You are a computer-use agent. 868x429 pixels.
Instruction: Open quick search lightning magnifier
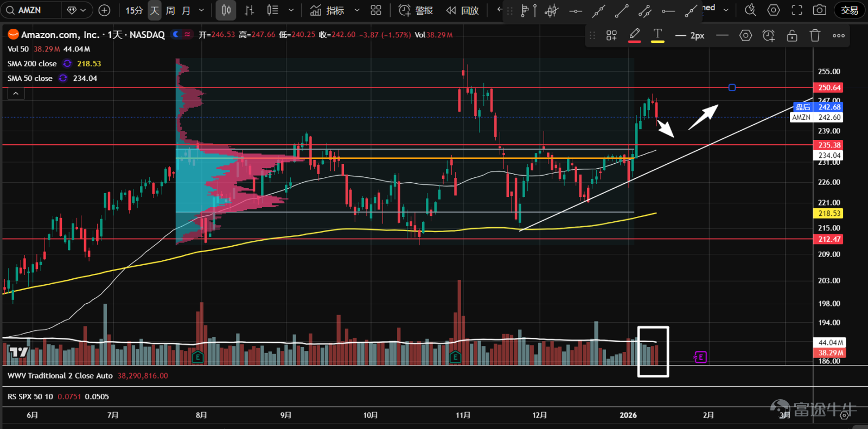(x=750, y=10)
